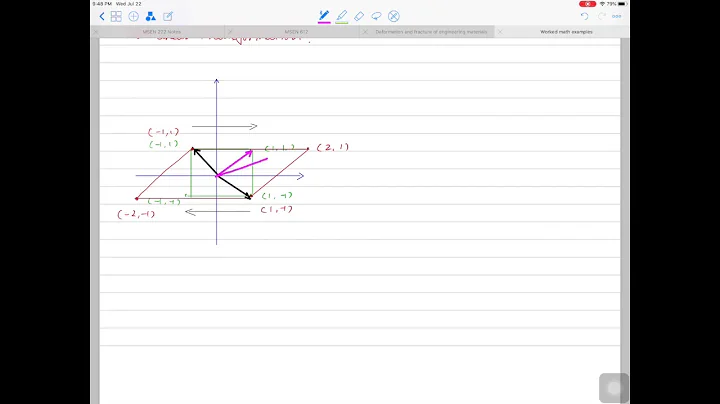Screen dimensions: 720x404
Task: Tap the red screen recording indicator
Action: [x=587, y=4]
